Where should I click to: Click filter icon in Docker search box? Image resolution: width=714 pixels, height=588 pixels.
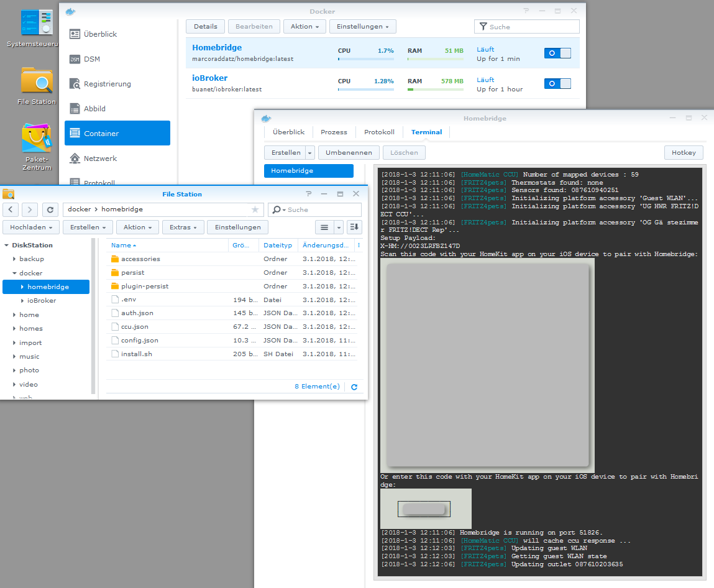point(483,27)
